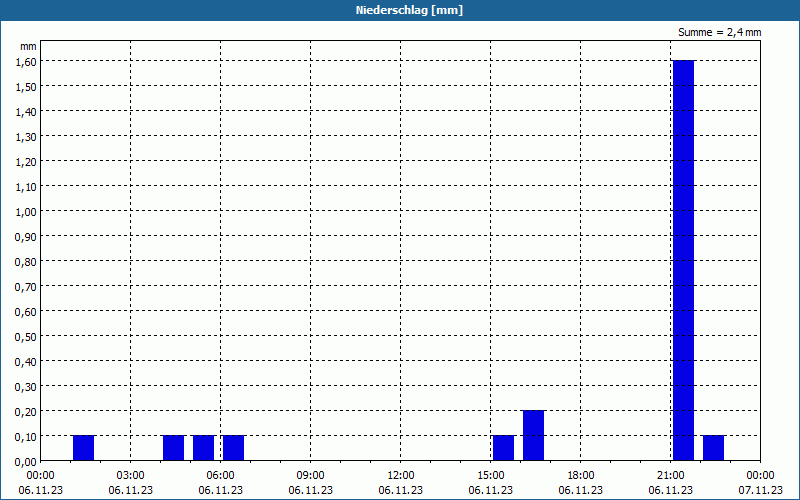Click the y-axis label 0,10
This screenshot has width=800, height=500.
tap(26, 436)
